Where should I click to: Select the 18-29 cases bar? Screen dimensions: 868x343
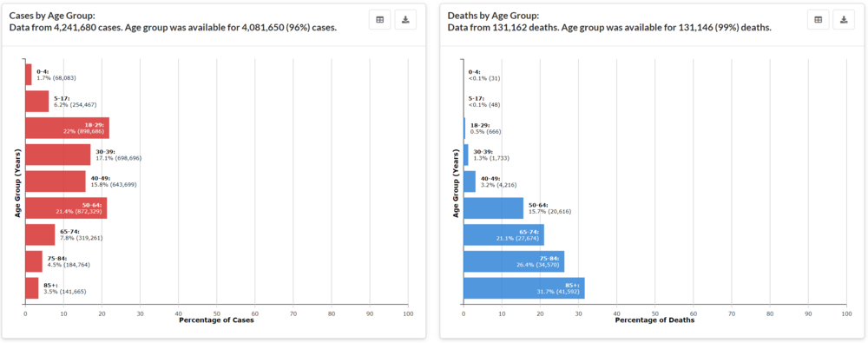(67, 128)
